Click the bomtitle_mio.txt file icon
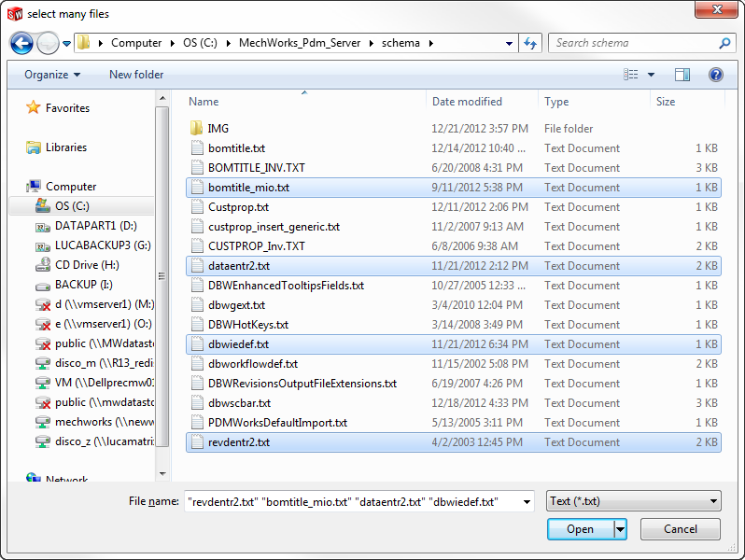 tap(197, 188)
